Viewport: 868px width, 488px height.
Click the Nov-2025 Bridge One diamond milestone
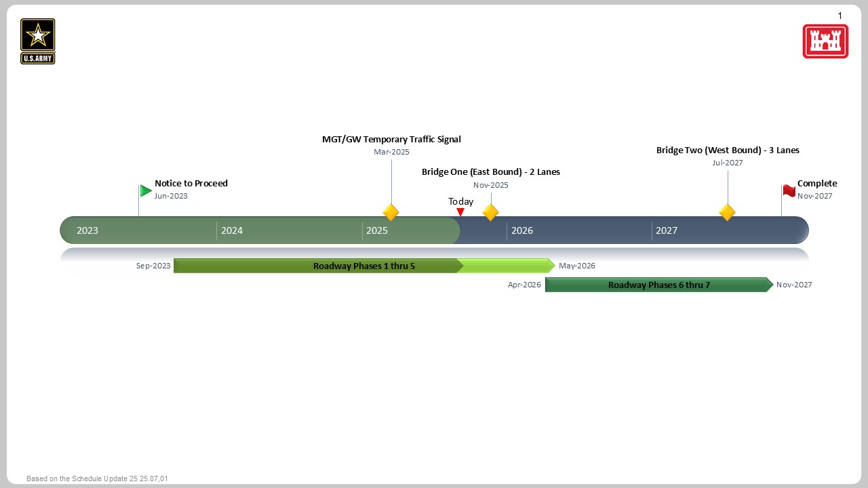click(x=490, y=212)
